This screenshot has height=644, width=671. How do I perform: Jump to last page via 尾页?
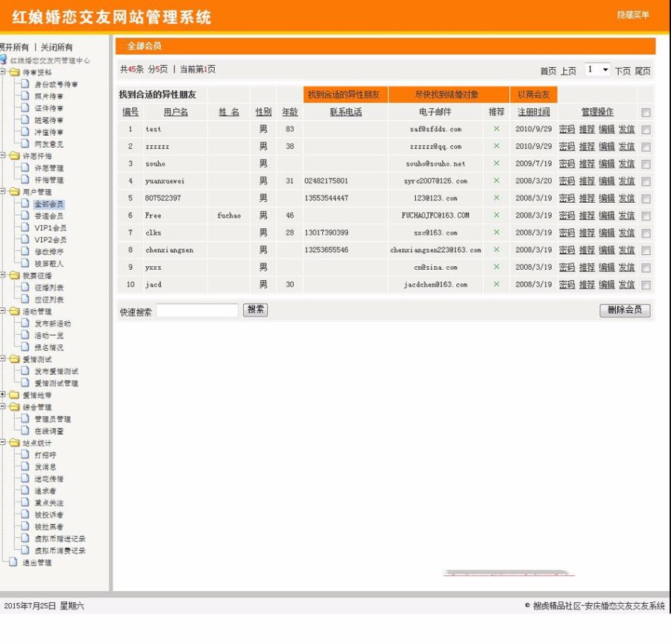643,71
